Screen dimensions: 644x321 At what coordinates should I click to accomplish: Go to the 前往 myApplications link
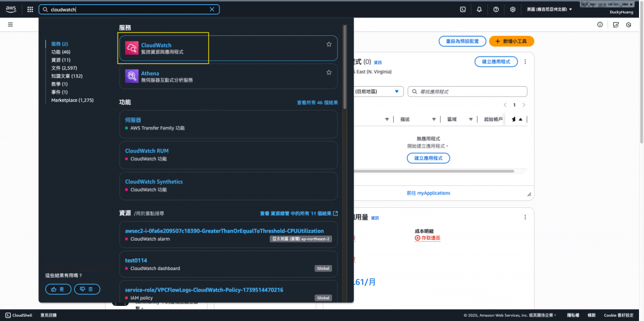click(x=428, y=193)
